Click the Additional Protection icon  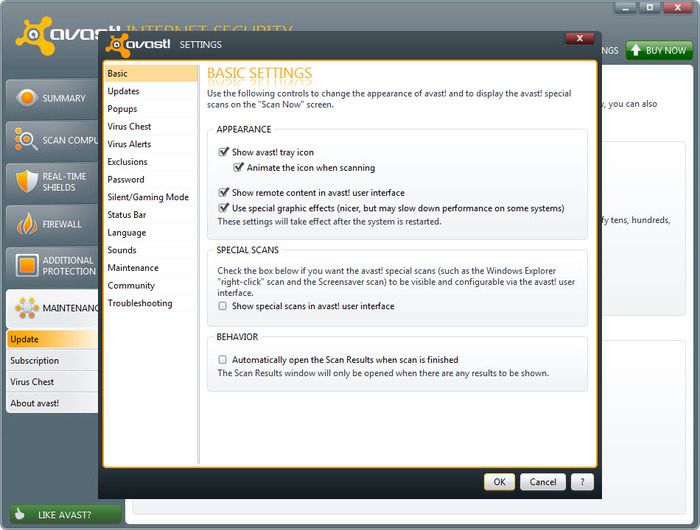(27, 265)
